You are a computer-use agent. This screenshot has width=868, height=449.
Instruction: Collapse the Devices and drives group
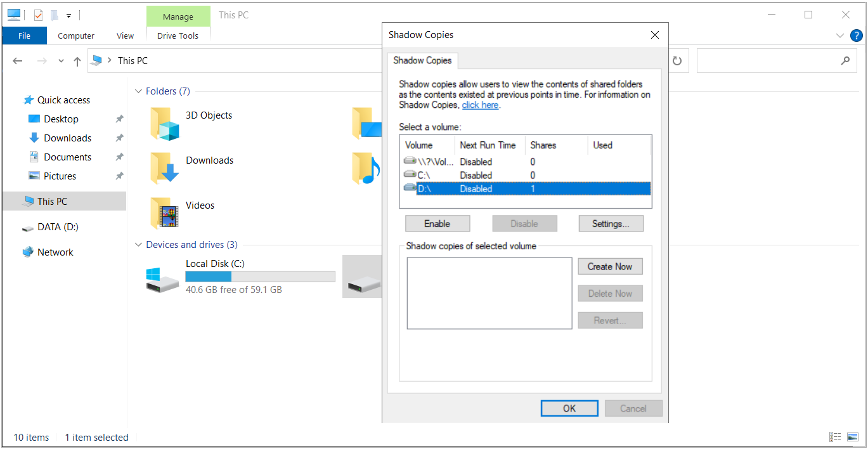pyautogui.click(x=138, y=245)
